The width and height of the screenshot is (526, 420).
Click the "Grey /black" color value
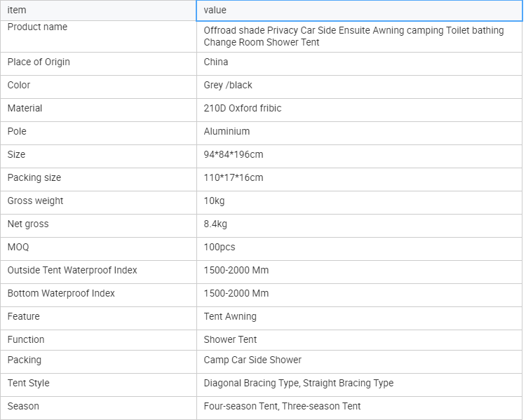point(228,85)
